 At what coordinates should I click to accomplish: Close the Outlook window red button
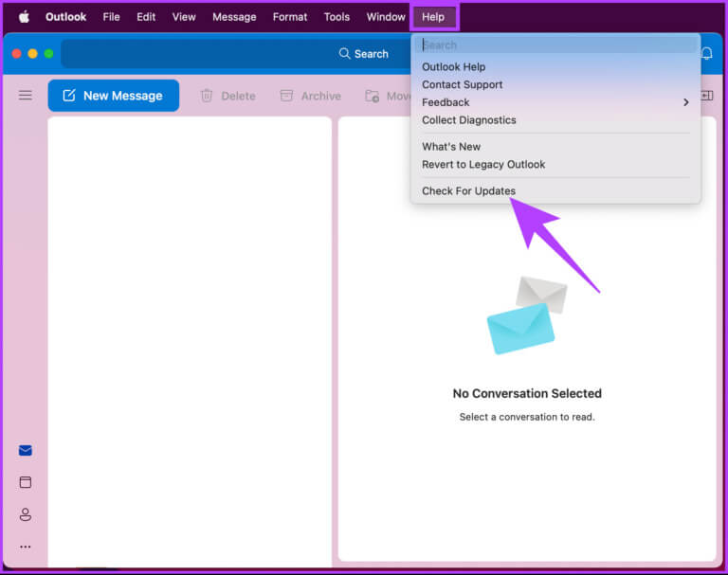pyautogui.click(x=17, y=54)
